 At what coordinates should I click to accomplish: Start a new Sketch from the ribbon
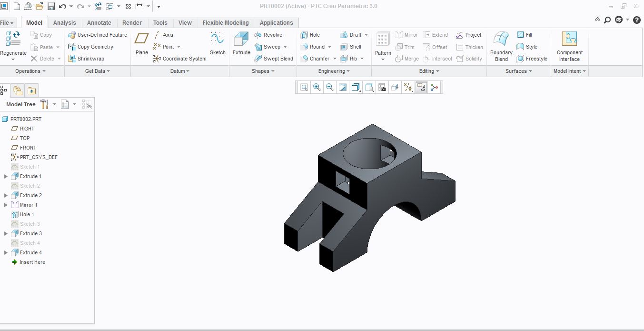[x=218, y=44]
